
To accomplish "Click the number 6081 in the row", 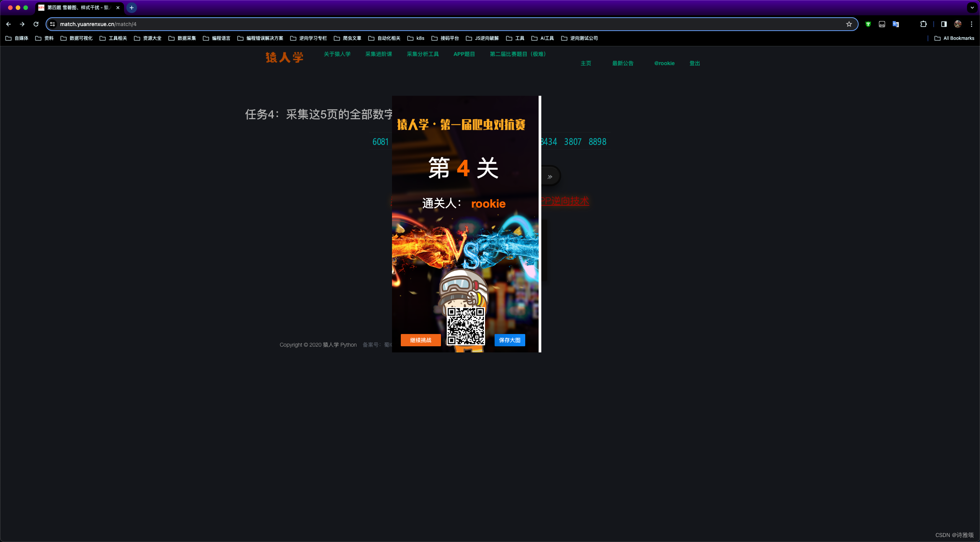I will click(x=381, y=142).
